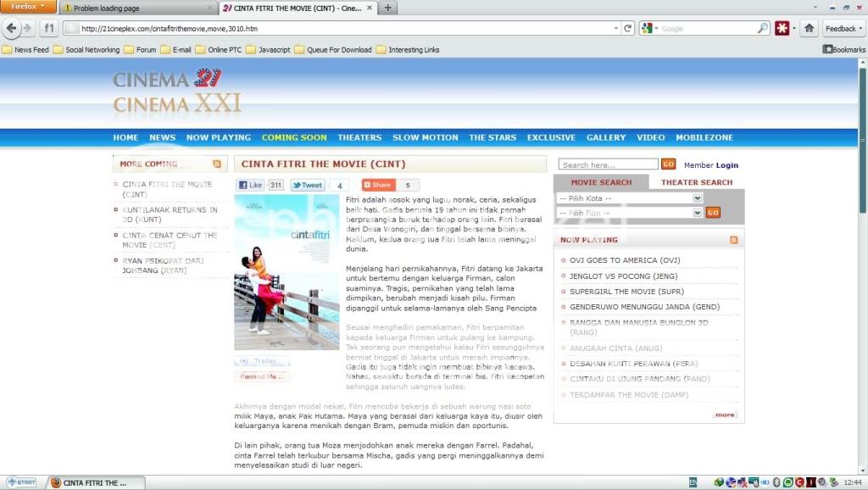Click the Search here input field
Viewport: 868px width, 490px height.
[608, 164]
